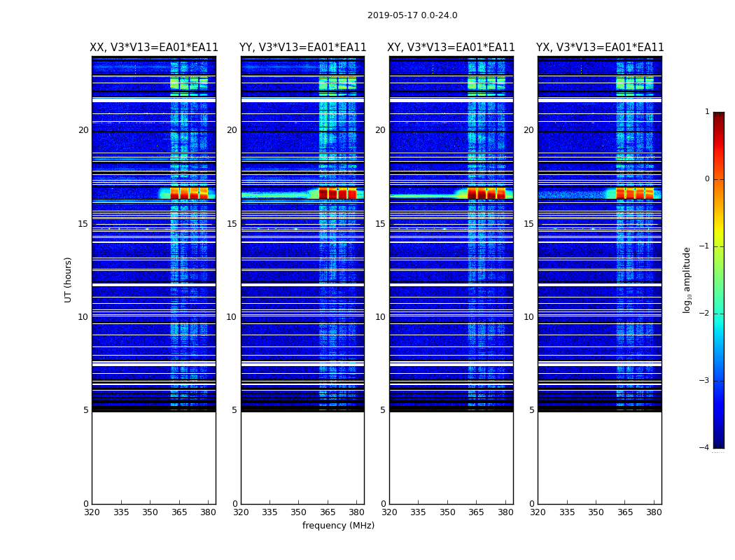The image size is (735, 560).
Task: Click the red band in the YY spectrogram
Action: click(337, 193)
